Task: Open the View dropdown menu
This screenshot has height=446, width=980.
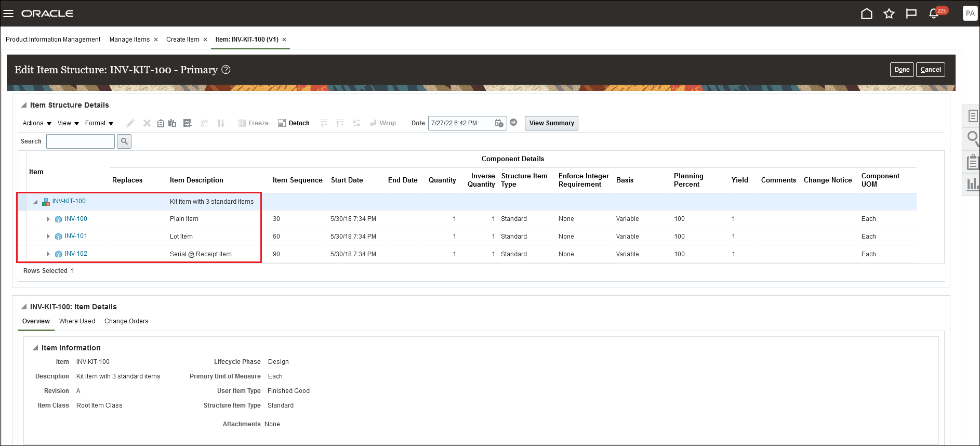Action: pyautogui.click(x=68, y=123)
